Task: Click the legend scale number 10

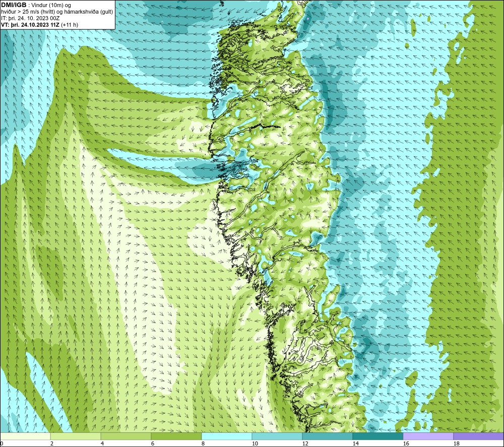Action: [255, 444]
